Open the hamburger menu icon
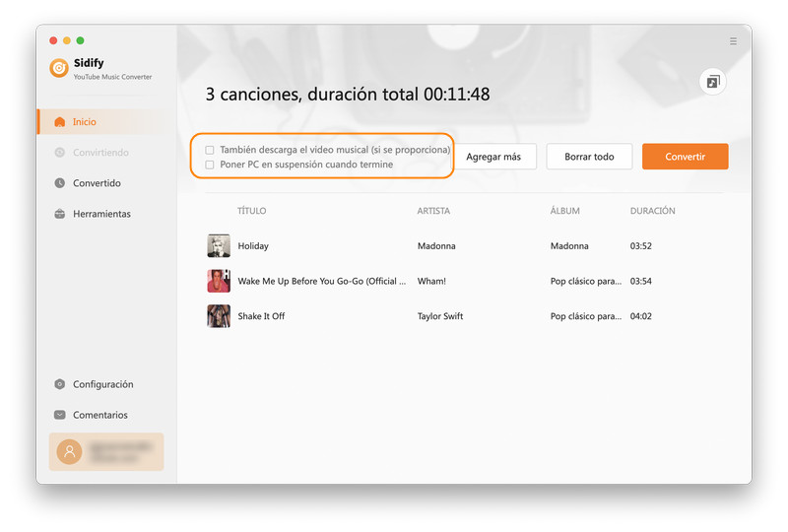Image resolution: width=788 pixels, height=532 pixels. (x=733, y=41)
